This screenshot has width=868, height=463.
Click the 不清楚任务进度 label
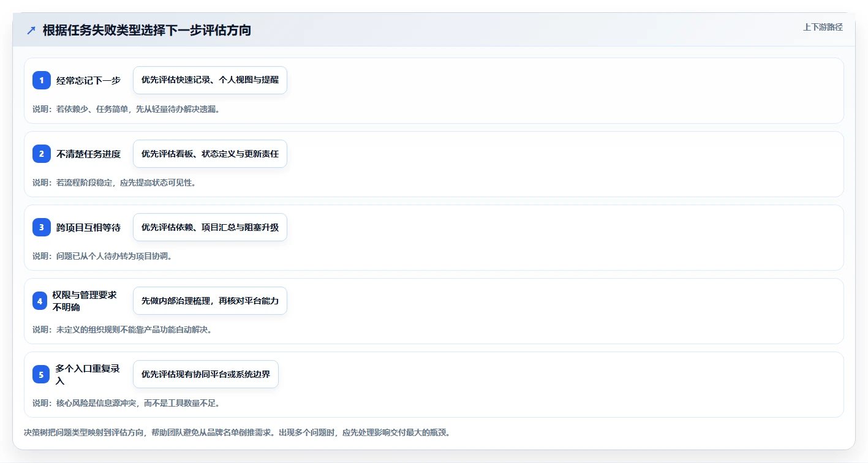[x=89, y=154]
